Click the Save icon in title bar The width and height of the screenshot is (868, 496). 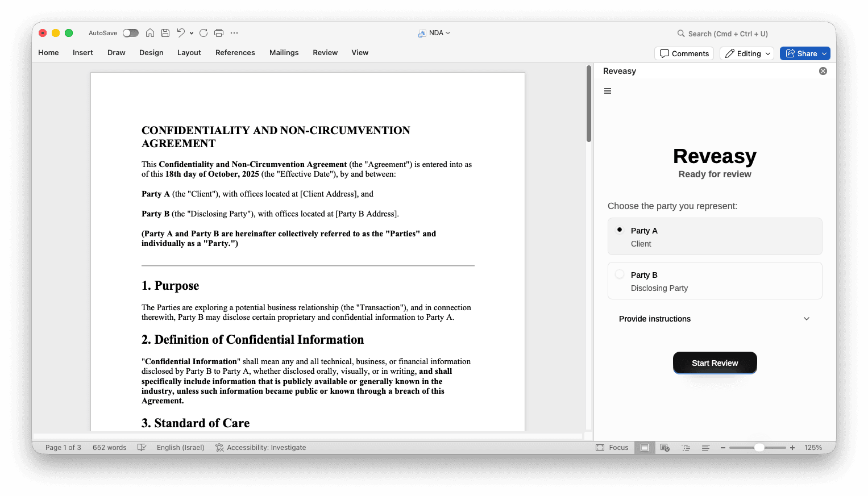click(165, 33)
